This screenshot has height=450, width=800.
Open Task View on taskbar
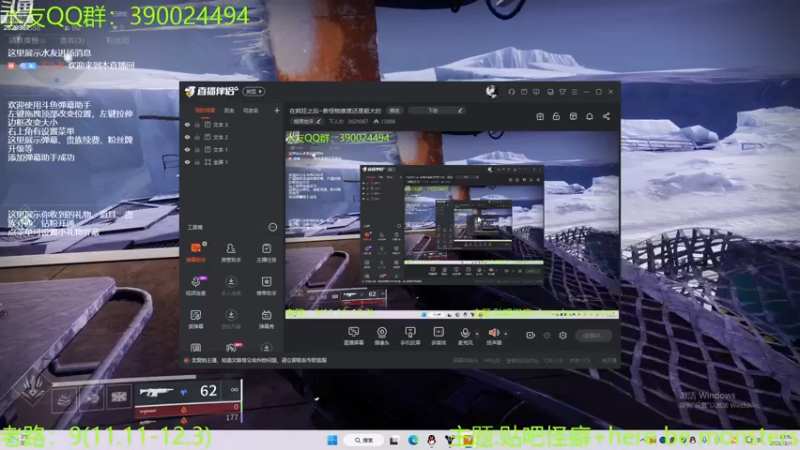394,440
